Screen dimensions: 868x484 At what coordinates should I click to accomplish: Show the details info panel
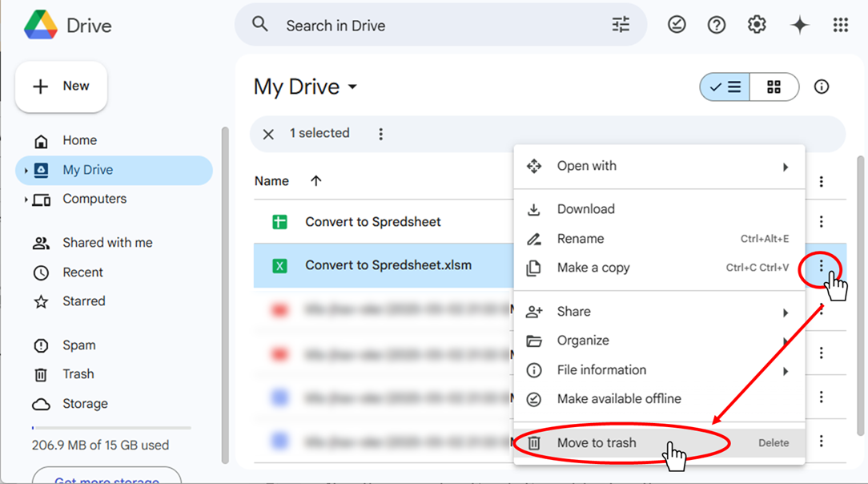[x=822, y=87]
